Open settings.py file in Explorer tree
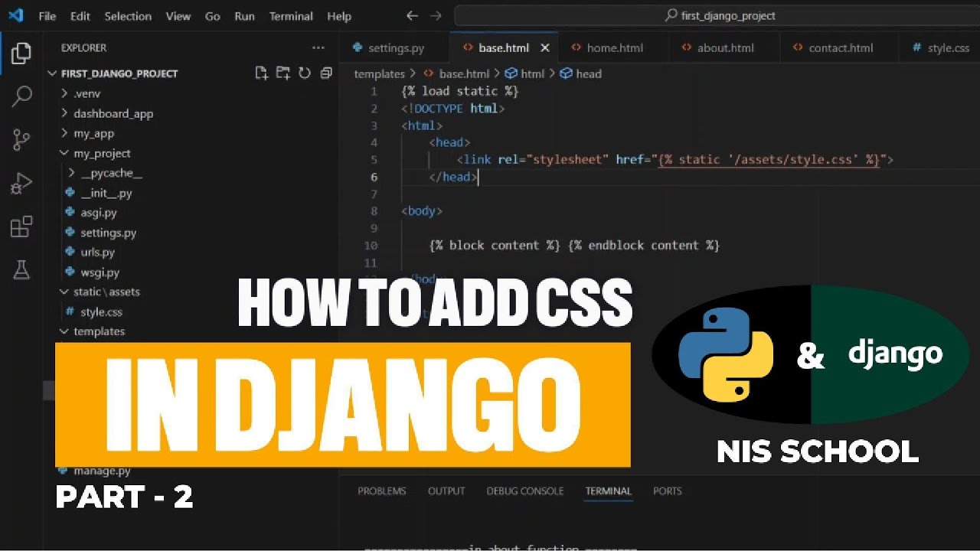The width and height of the screenshot is (980, 551). click(x=108, y=233)
